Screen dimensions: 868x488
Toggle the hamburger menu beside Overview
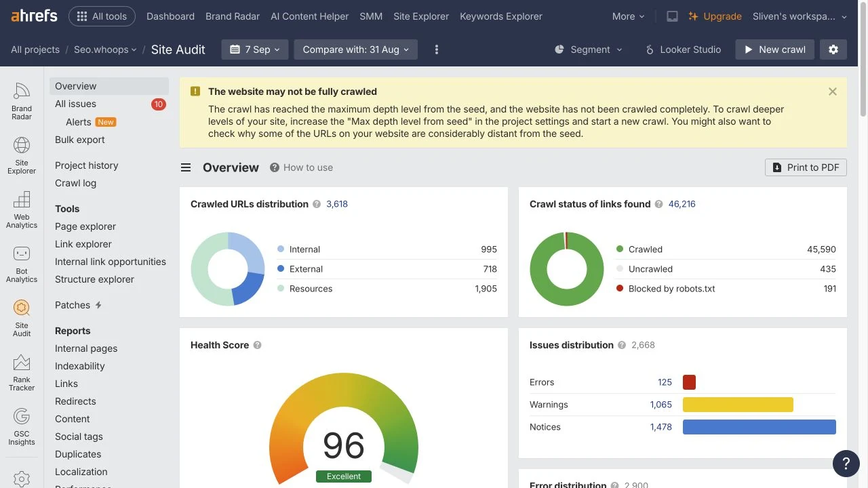(186, 167)
